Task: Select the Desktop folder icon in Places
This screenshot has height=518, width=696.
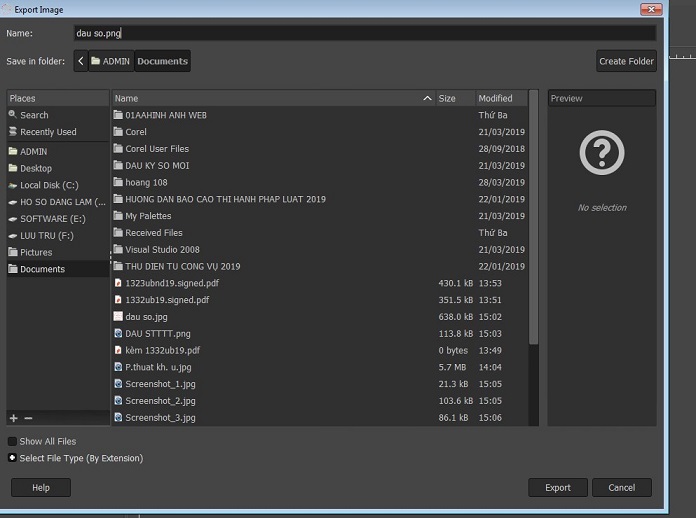Action: point(13,168)
